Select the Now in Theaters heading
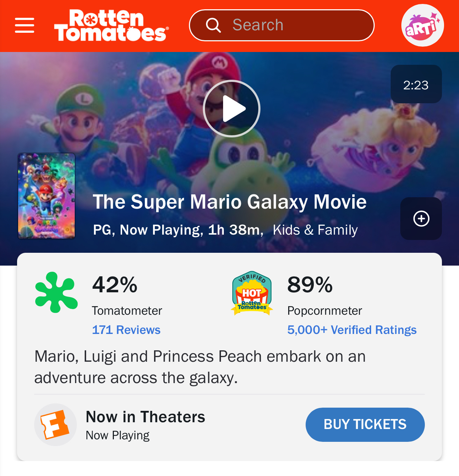Screen dimensions: 459x476 [145, 417]
